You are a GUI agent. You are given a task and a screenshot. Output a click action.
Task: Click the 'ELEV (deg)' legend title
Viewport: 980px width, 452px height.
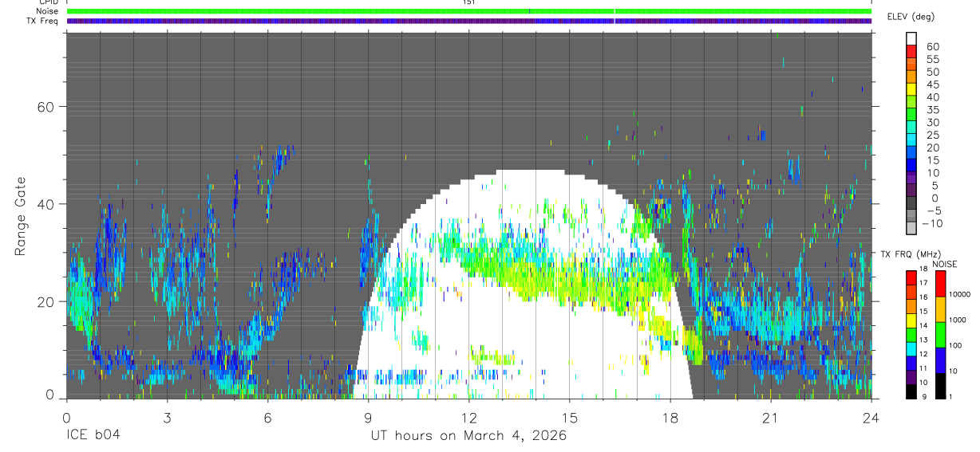pyautogui.click(x=911, y=17)
